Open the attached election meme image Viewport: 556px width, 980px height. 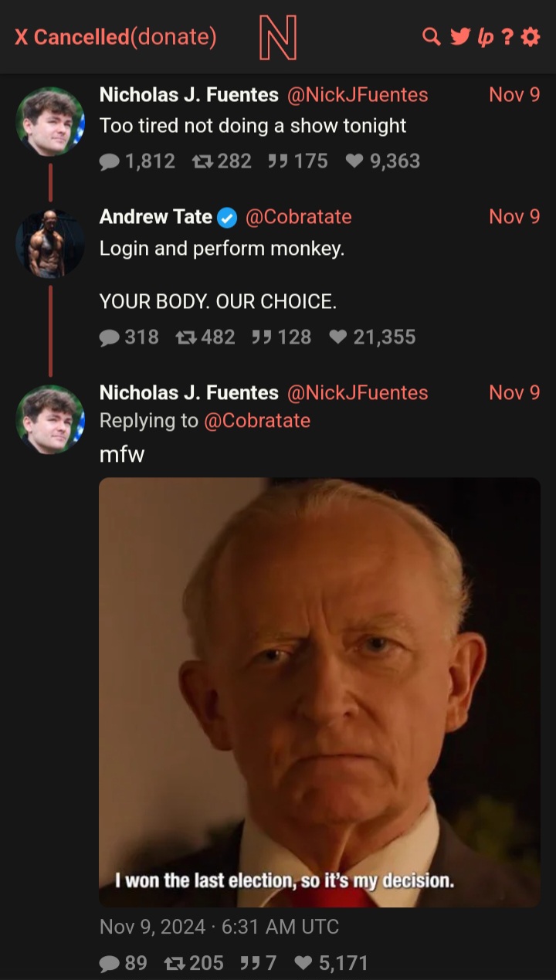[319, 692]
